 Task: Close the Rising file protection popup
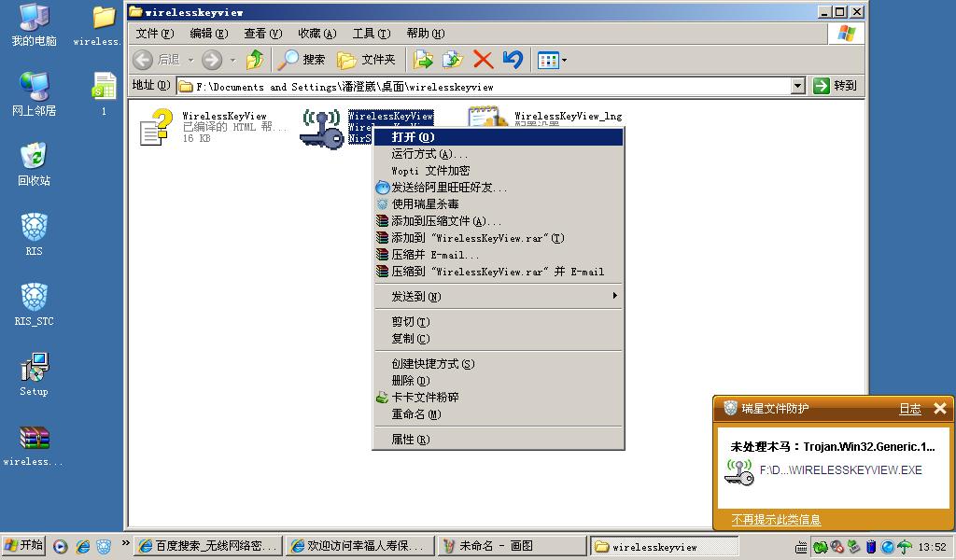click(940, 408)
